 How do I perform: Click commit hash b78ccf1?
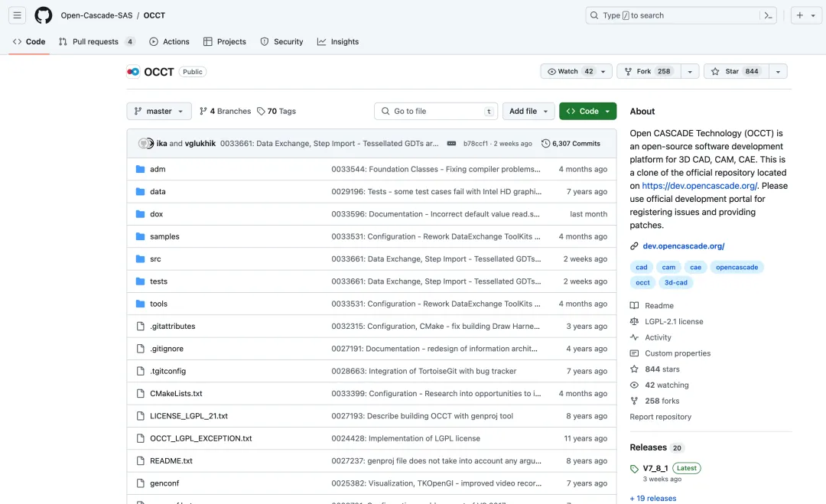click(x=475, y=143)
